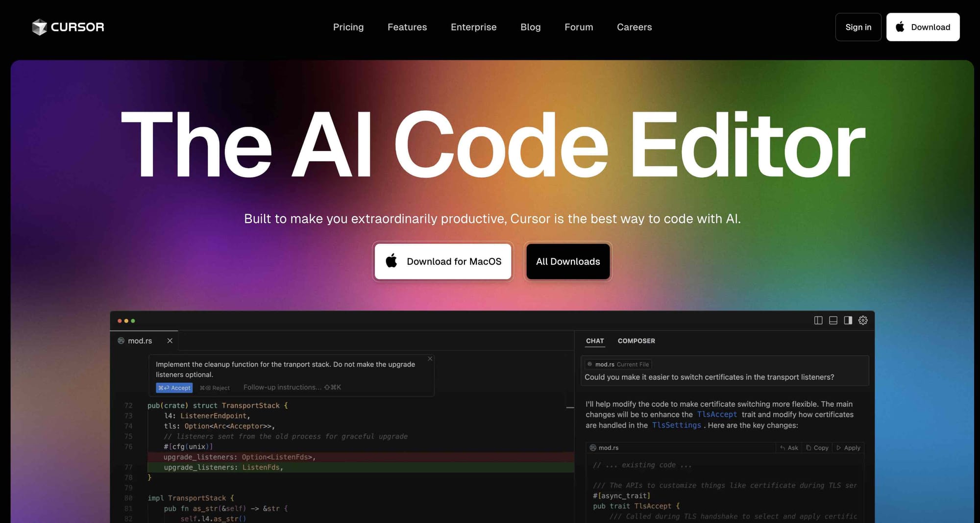Click the Cursor logo in the header
The image size is (980, 523).
click(x=68, y=27)
